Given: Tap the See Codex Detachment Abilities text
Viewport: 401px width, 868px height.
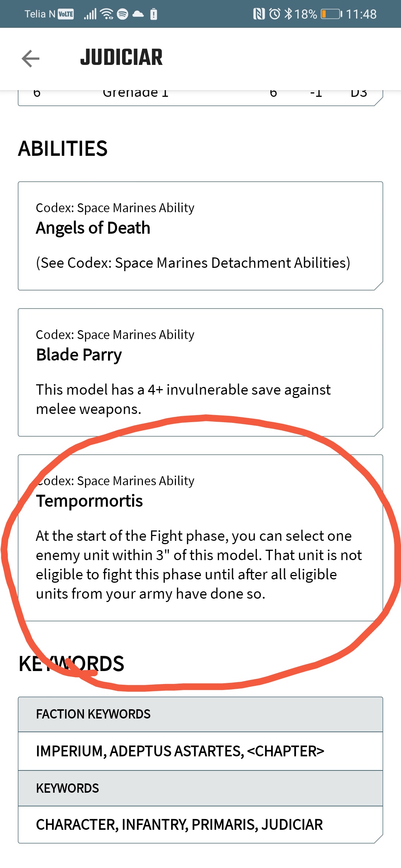Looking at the screenshot, I should [x=193, y=263].
